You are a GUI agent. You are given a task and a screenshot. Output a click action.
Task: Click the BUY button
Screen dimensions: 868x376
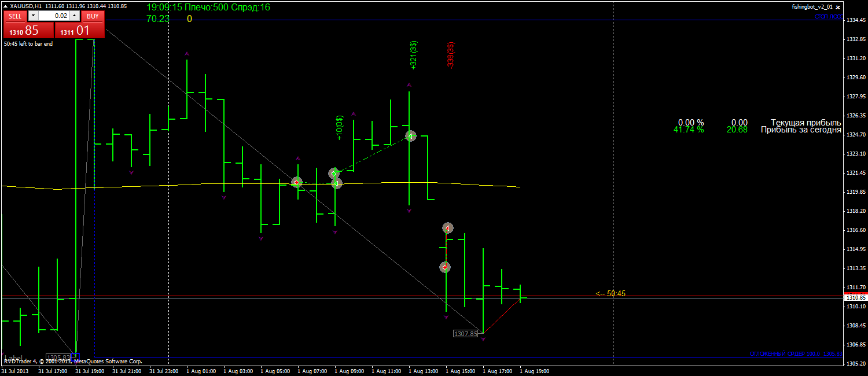[x=93, y=16]
